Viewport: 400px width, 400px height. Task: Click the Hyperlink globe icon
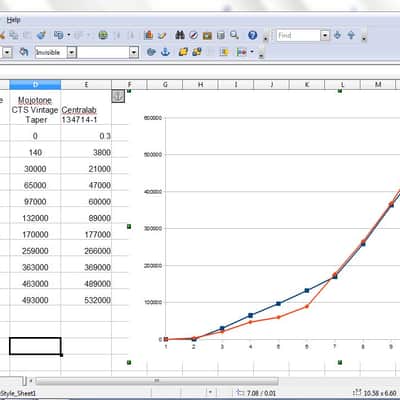[103, 35]
